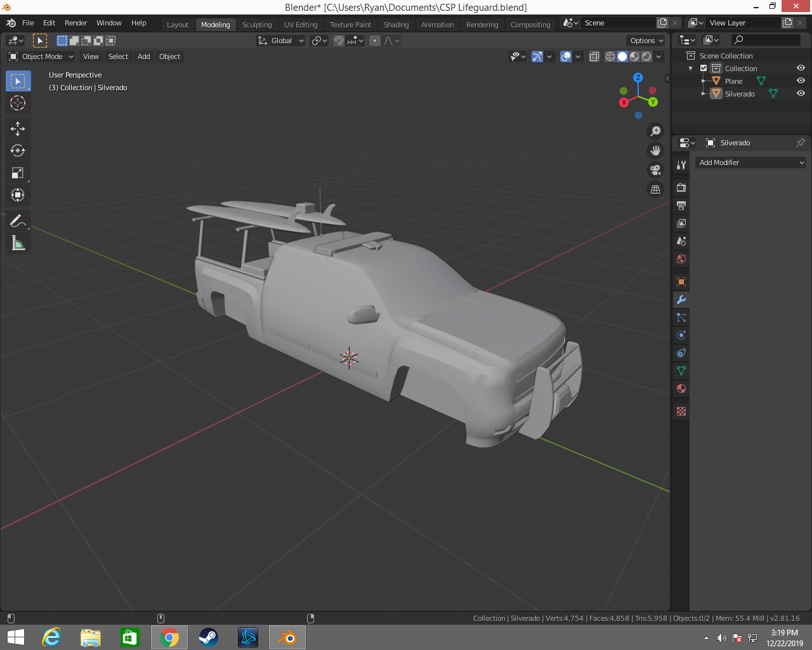Open Physics properties tab

pos(681,335)
